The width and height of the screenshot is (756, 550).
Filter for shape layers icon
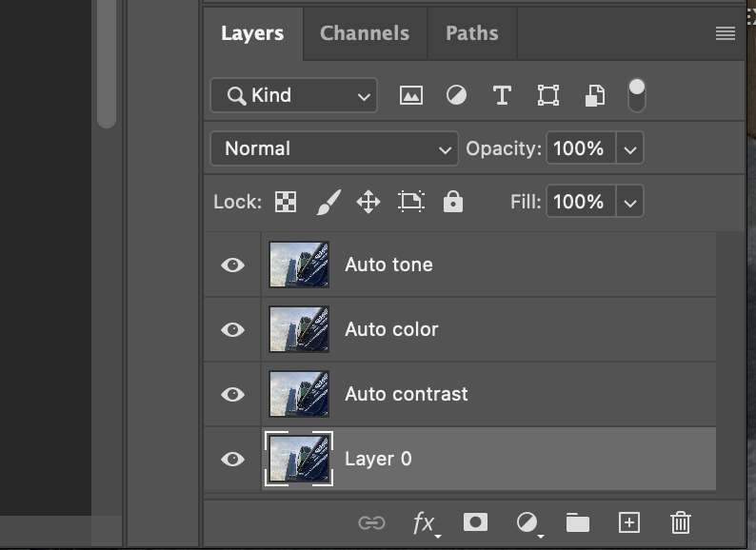[548, 95]
